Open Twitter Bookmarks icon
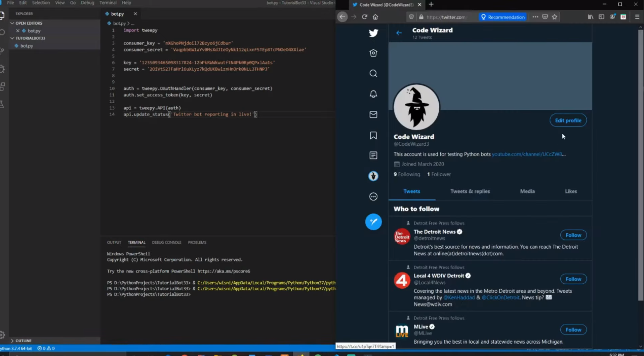The image size is (644, 356). [373, 135]
